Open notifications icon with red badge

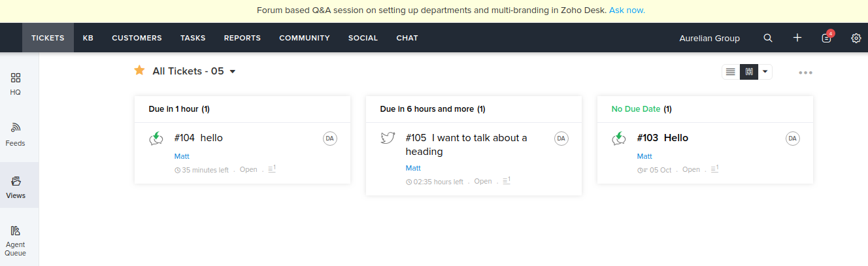click(827, 38)
